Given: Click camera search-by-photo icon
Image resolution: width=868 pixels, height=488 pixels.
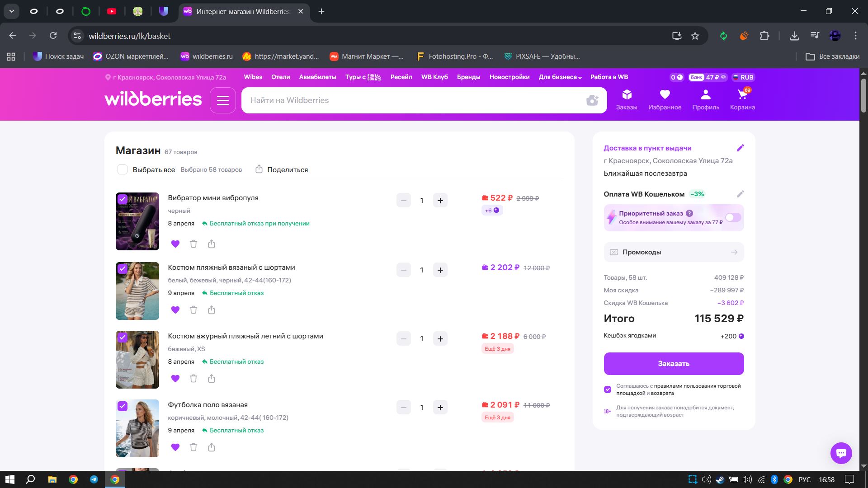Looking at the screenshot, I should click(592, 100).
